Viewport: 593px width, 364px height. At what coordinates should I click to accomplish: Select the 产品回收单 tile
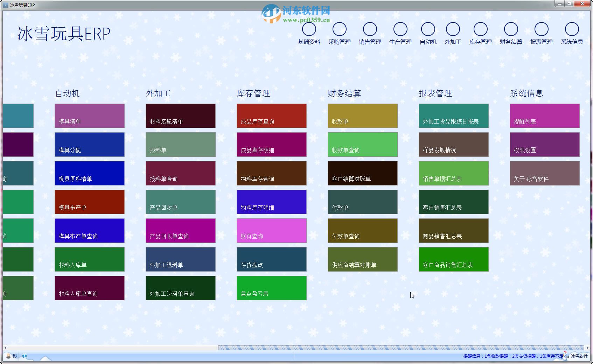click(181, 202)
